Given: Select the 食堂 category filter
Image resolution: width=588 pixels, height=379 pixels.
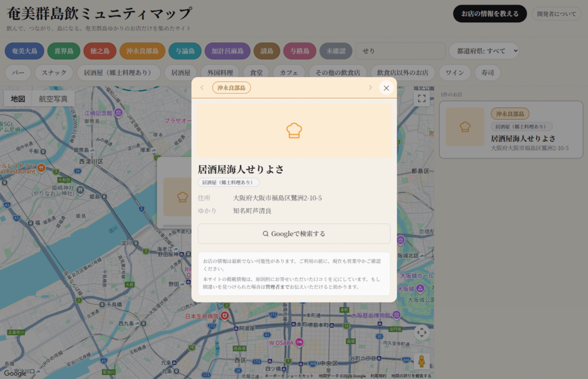Looking at the screenshot, I should pos(257,73).
